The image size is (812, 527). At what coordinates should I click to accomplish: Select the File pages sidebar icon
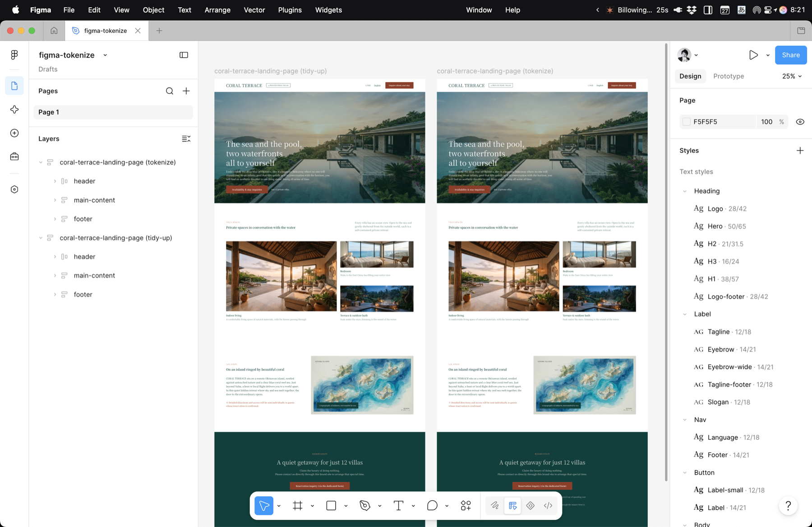pyautogui.click(x=14, y=86)
